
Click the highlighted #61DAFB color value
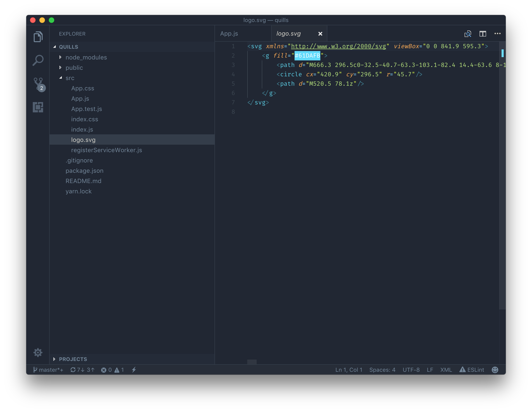(x=307, y=56)
